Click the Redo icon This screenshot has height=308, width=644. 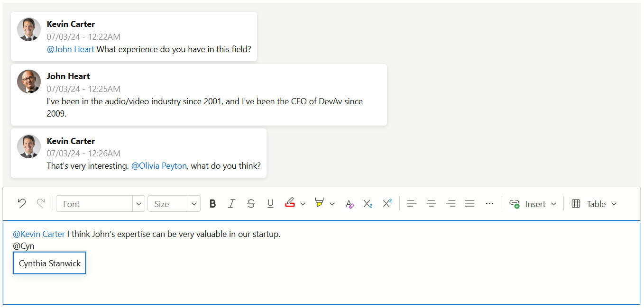(x=41, y=203)
